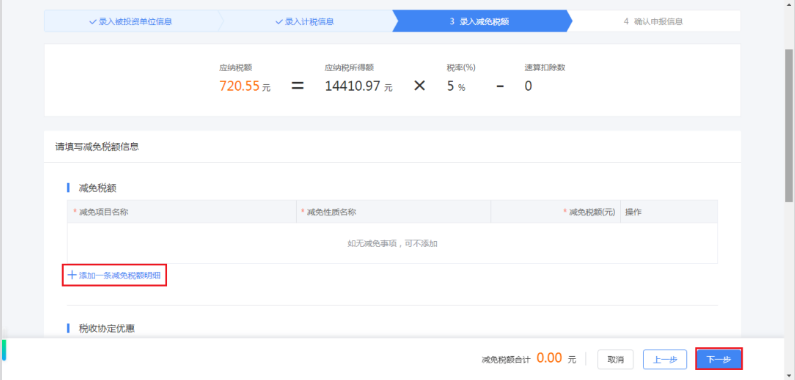Click the 如无减免事项，可不添加 placeholder text

[392, 244]
